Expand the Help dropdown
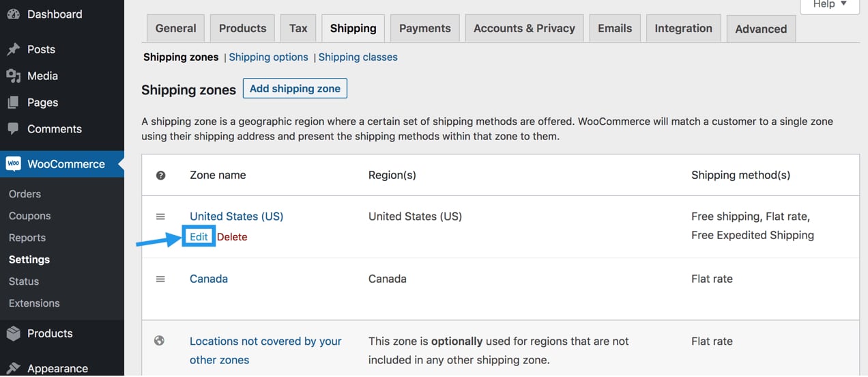The width and height of the screenshot is (868, 377). (829, 5)
